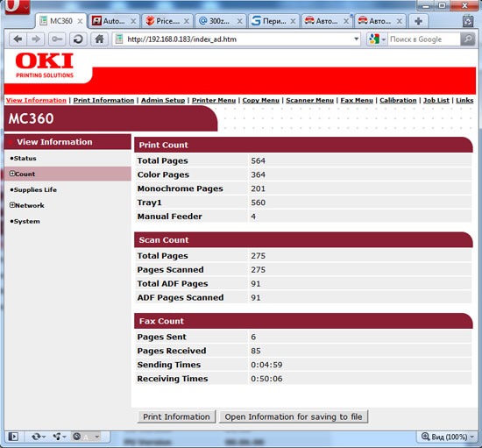Close the Пери... tab
The width and height of the screenshot is (482, 448).
pos(293,21)
